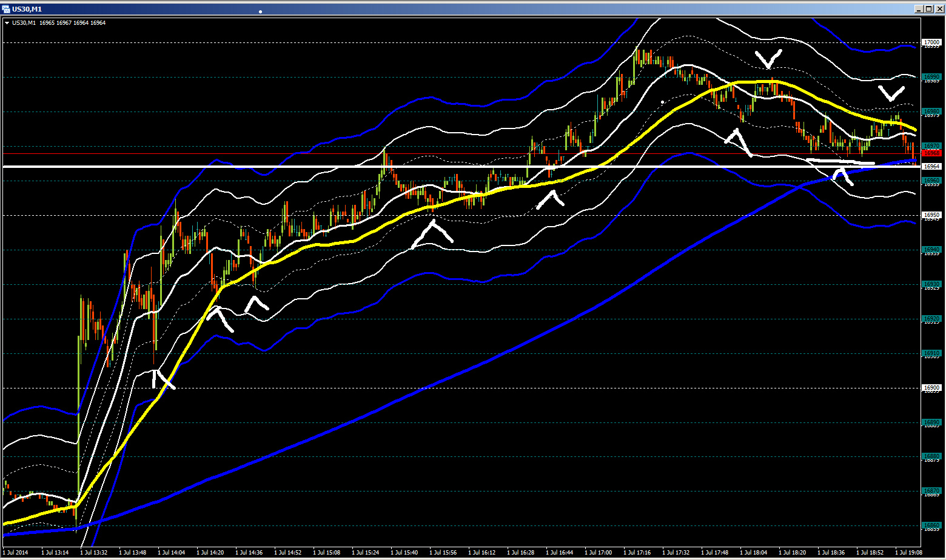This screenshot has height=560, width=946.
Task: Click the 17000 price label on the axis
Action: coord(931,42)
